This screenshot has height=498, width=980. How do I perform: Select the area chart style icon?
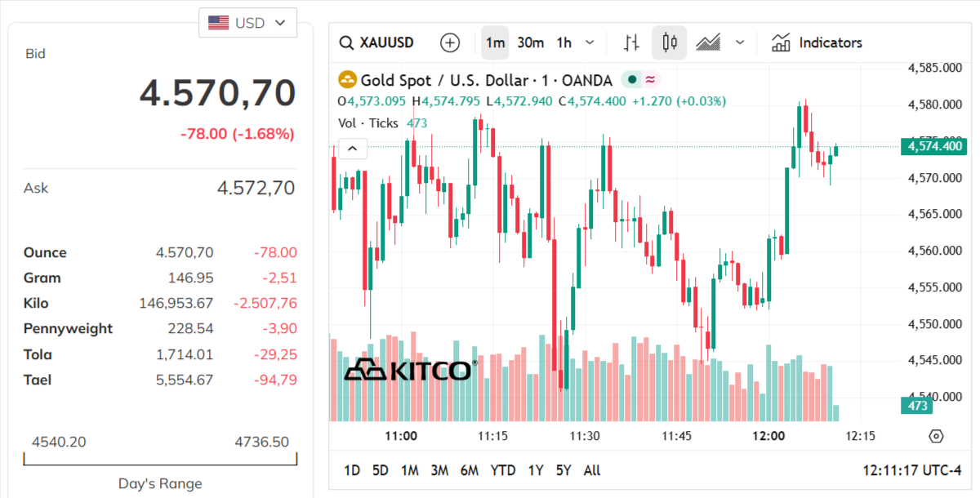point(708,42)
